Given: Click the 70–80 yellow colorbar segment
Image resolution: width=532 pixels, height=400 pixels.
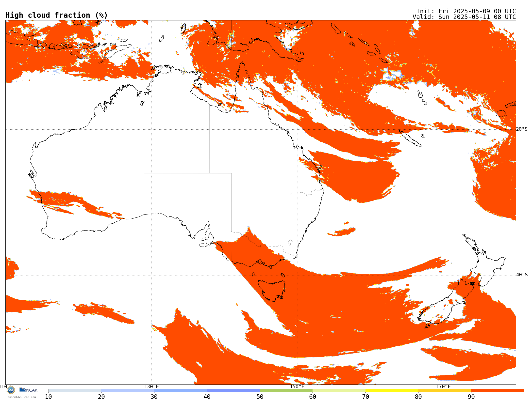Looking at the screenshot, I should coord(392,391).
